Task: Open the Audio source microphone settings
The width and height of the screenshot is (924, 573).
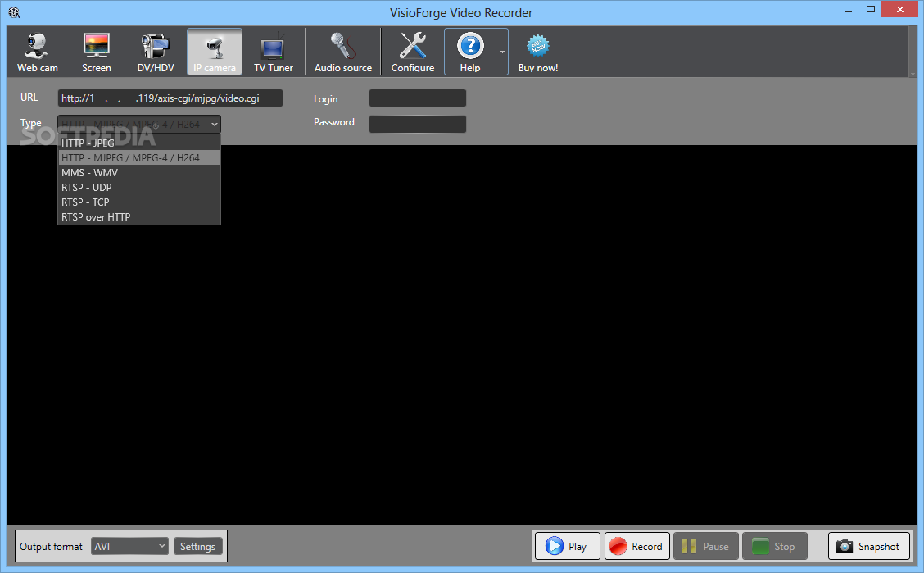Action: point(343,52)
